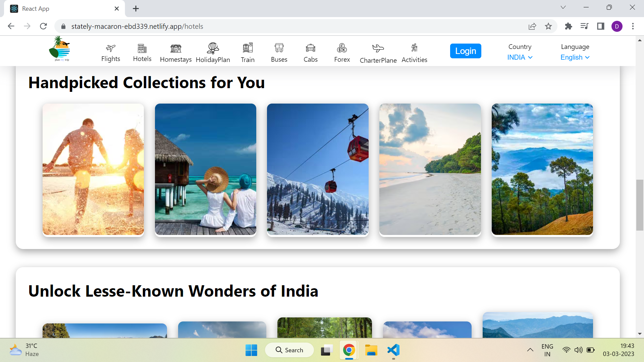Bookmark the page with the star icon
Screen dimensions: 644x362
click(x=548, y=26)
